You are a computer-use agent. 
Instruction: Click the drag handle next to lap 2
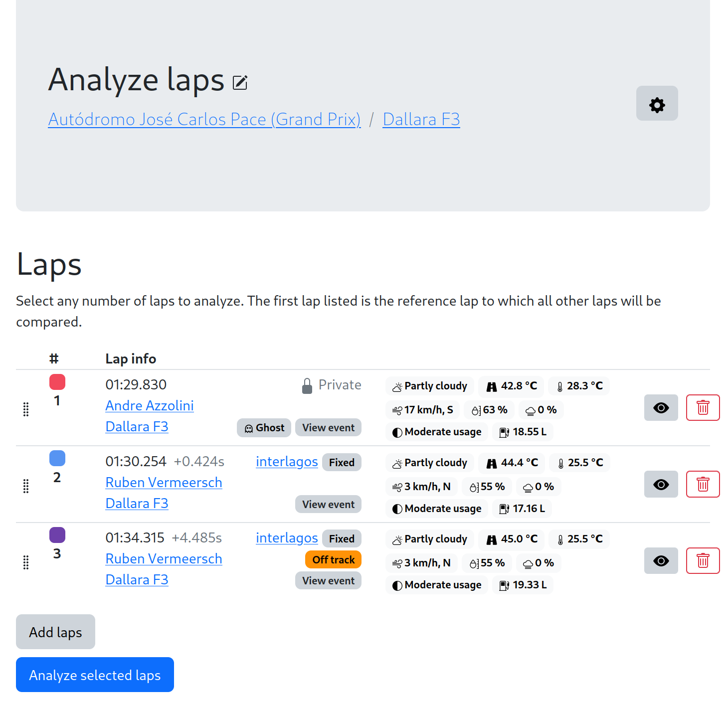tap(25, 486)
